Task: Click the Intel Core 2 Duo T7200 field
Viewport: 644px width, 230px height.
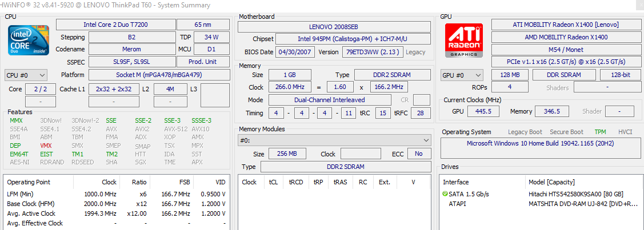Action: click(x=115, y=25)
